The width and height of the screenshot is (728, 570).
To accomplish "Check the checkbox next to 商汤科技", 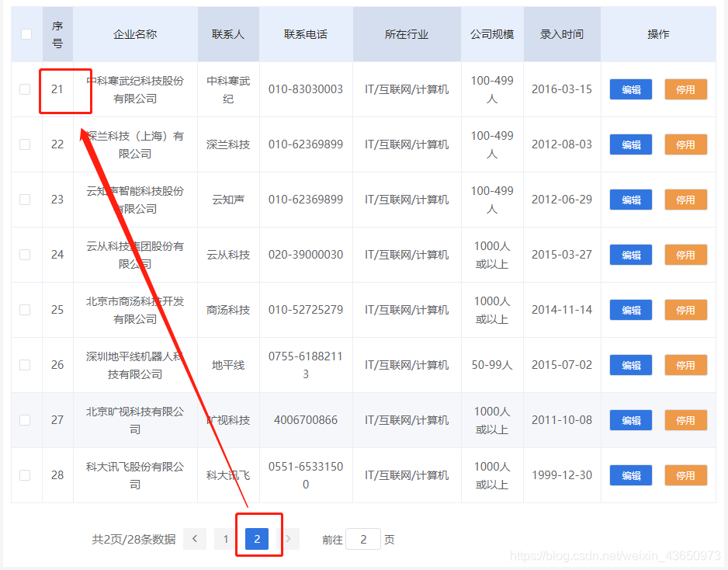I will coord(26,309).
